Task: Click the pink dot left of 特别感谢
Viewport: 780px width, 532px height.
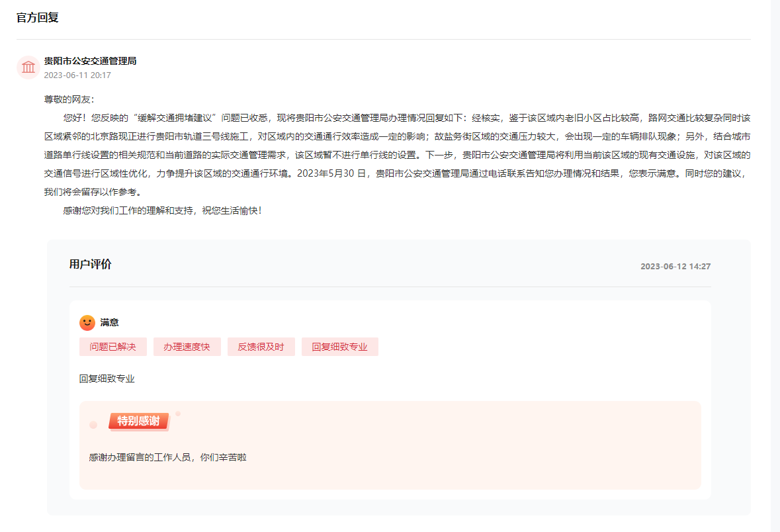Action: pos(93,425)
